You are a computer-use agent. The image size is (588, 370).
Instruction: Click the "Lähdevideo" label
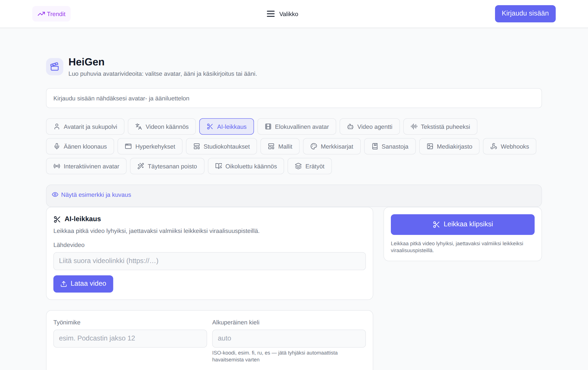[x=69, y=245]
